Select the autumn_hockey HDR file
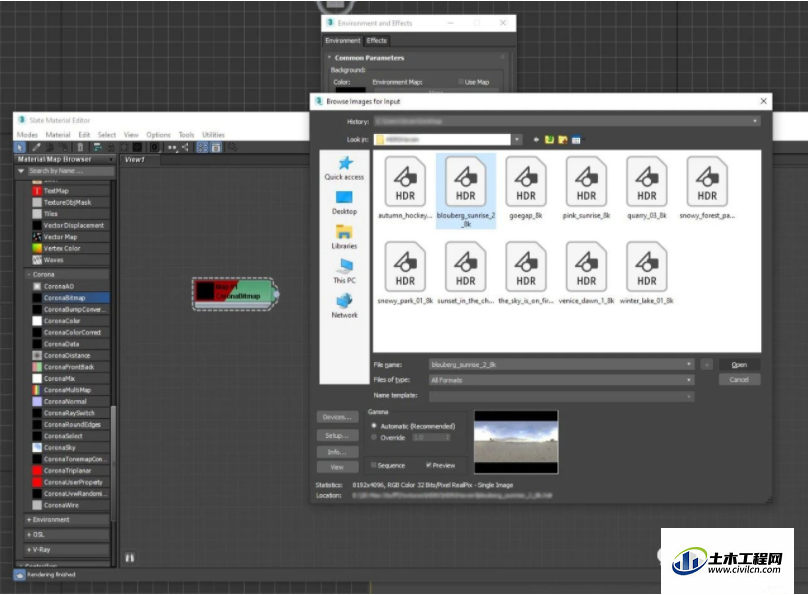The image size is (810, 595). pyautogui.click(x=405, y=188)
